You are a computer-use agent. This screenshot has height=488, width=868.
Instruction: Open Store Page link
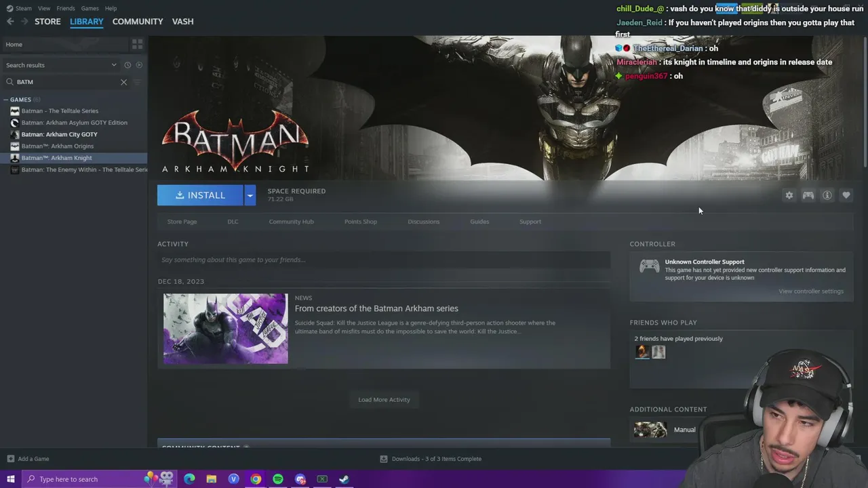pyautogui.click(x=182, y=222)
